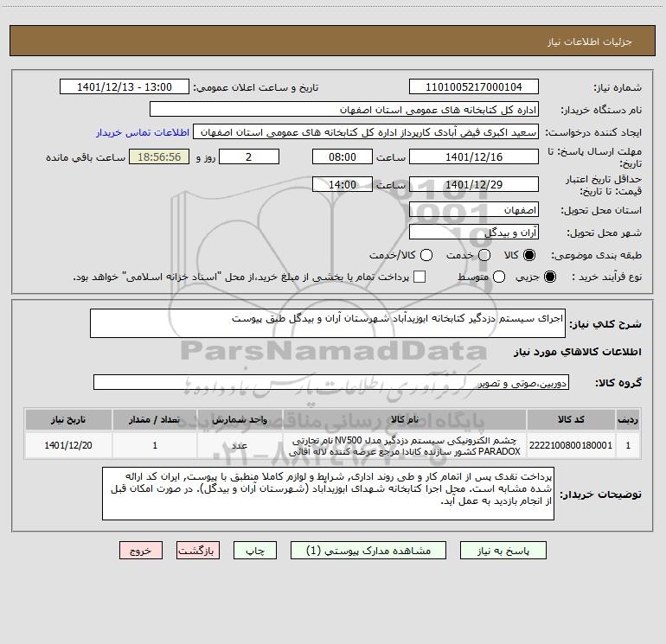
Task: Click the request creator name field
Action: [x=366, y=131]
